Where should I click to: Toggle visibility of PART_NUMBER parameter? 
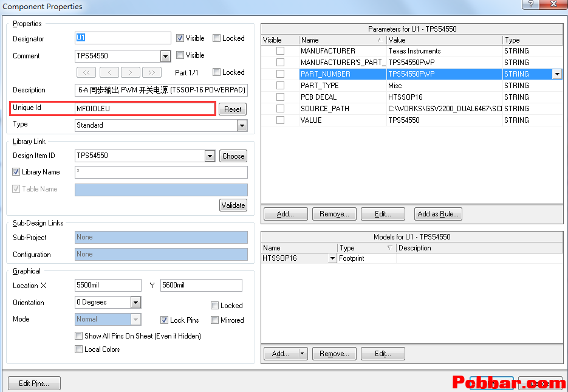click(280, 74)
